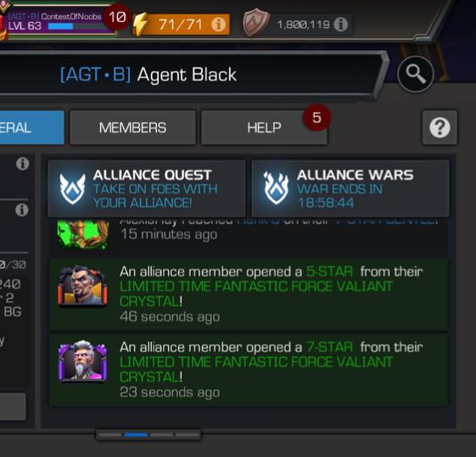Viewport: 476px width, 457px height.
Task: Select the Alliance Wars flaming shield icon
Action: coord(276,188)
